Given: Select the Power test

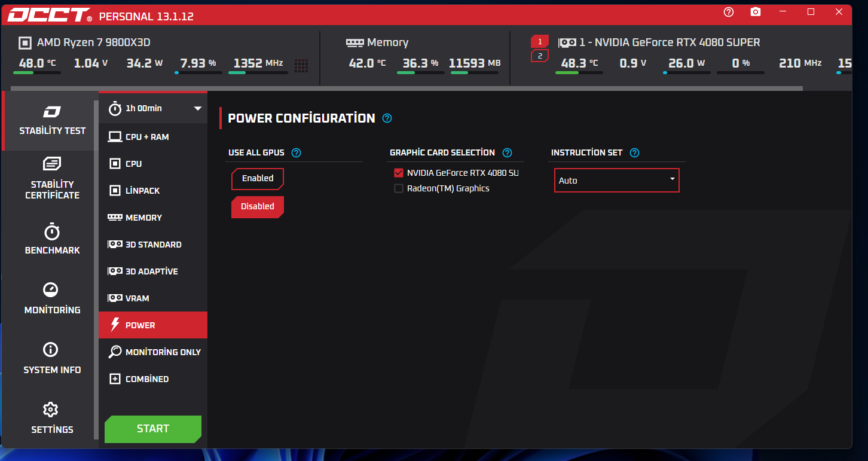Looking at the screenshot, I should click(153, 325).
